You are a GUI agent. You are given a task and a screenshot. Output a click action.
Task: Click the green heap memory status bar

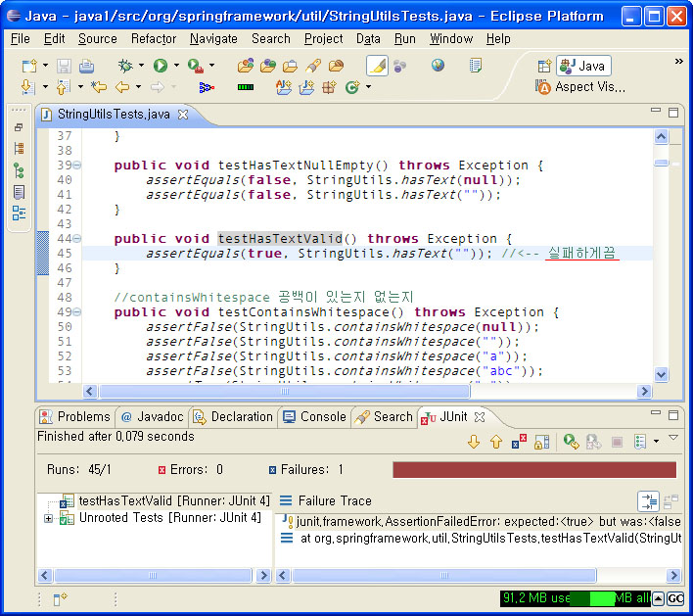tap(575, 598)
